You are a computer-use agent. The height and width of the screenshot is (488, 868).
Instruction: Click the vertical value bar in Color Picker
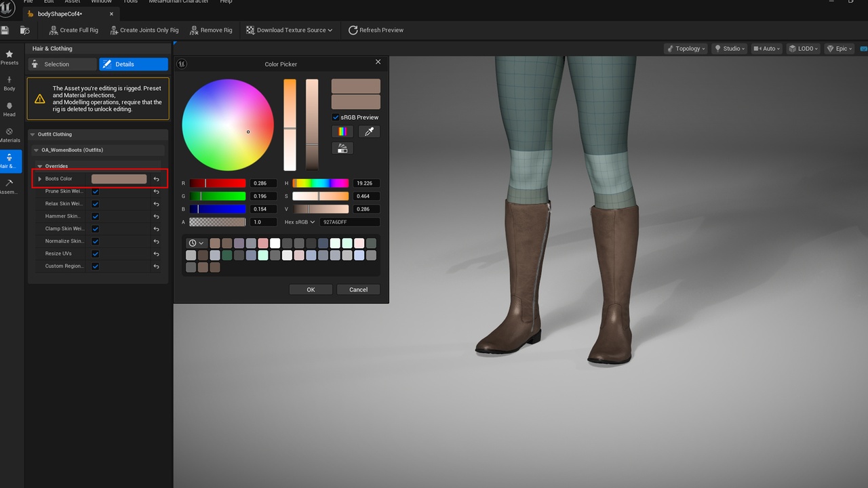point(312,125)
